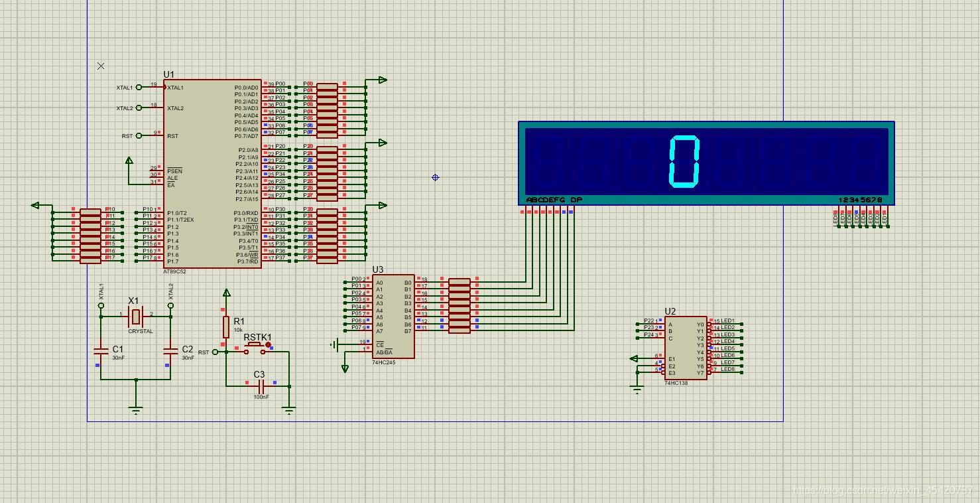Select capacitor C3 symbol
This screenshot has height=503, width=980.
(261, 386)
